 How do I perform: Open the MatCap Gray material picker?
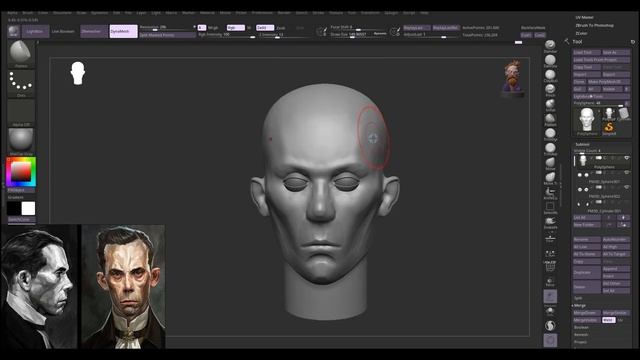coord(20,142)
